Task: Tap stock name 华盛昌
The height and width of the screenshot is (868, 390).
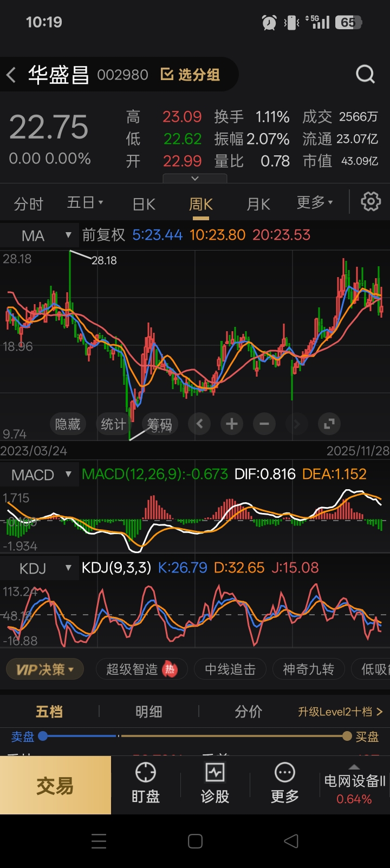Action: pyautogui.click(x=58, y=75)
